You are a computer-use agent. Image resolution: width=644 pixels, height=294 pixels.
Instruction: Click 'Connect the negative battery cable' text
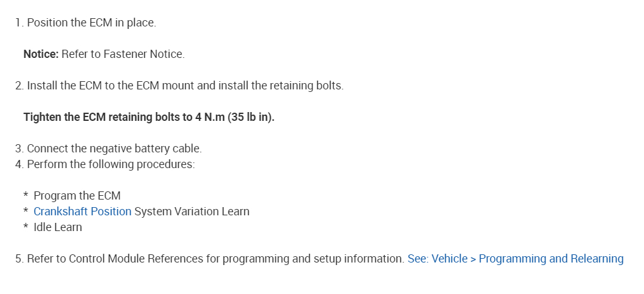click(114, 149)
